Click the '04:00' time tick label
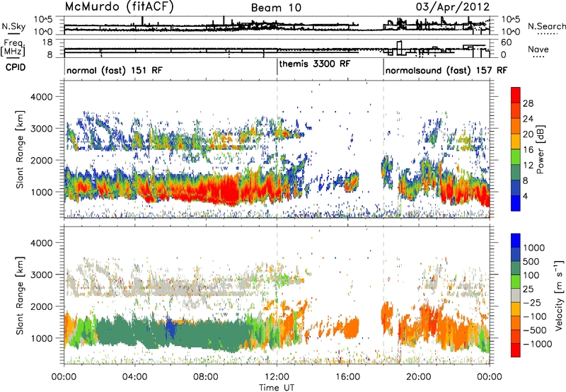 134,377
